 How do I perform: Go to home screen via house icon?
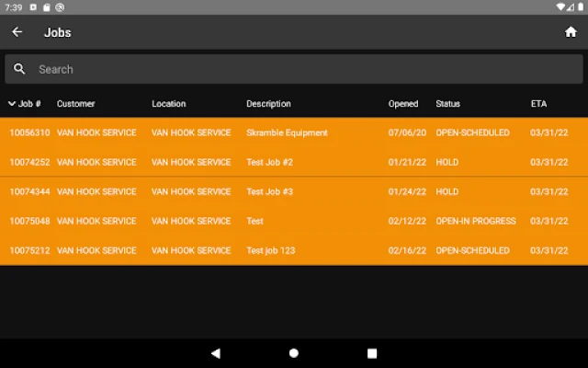[x=571, y=32]
